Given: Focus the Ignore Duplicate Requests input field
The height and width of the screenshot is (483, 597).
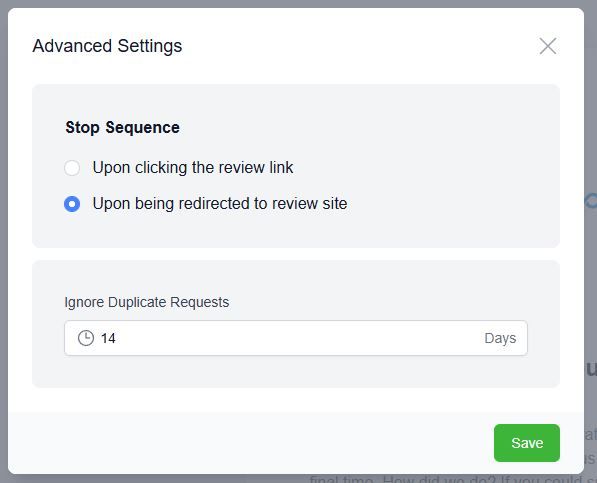Looking at the screenshot, I should [x=296, y=338].
